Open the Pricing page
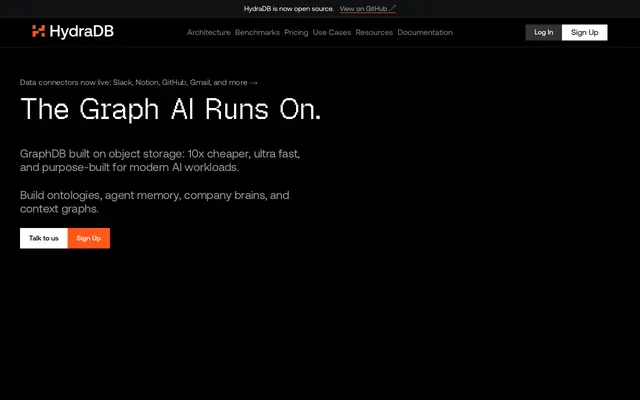640x400 pixels. pos(296,32)
